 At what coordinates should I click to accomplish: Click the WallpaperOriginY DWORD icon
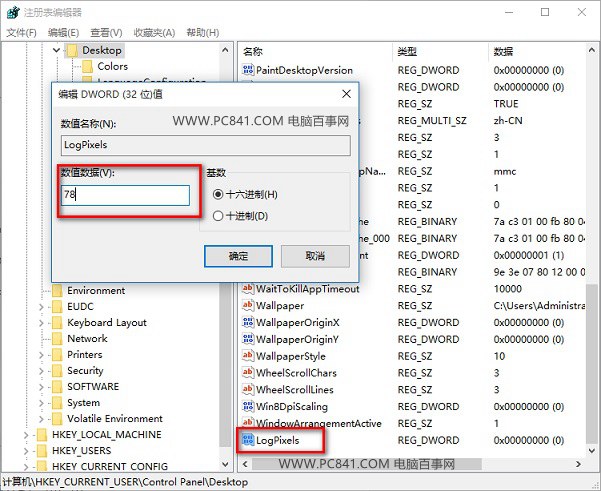click(x=248, y=339)
